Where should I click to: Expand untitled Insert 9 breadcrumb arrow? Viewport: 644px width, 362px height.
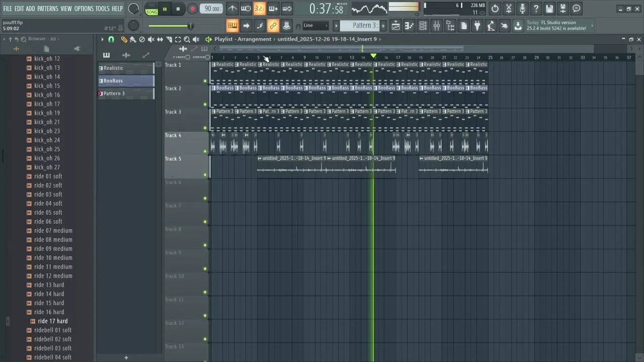(380, 39)
